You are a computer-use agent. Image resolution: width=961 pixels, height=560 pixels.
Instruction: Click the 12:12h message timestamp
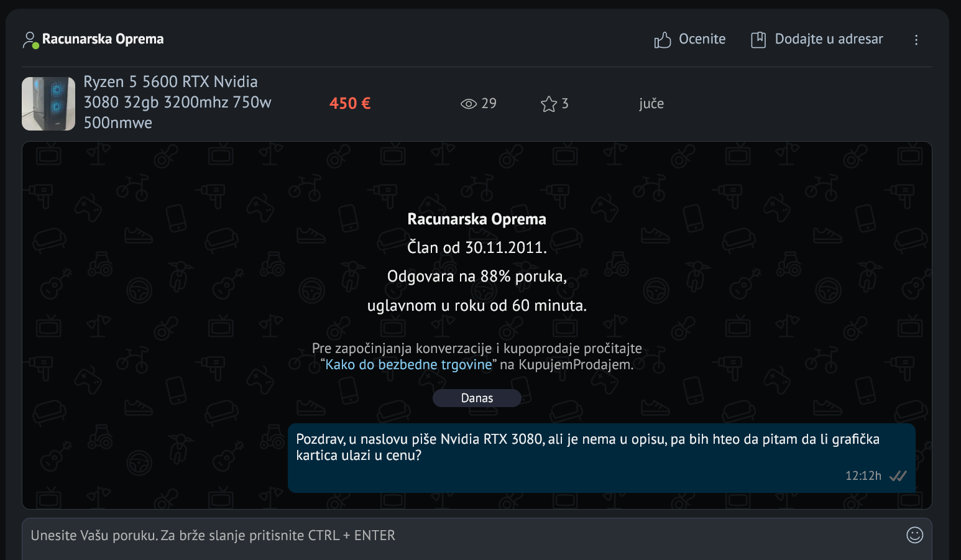point(863,476)
